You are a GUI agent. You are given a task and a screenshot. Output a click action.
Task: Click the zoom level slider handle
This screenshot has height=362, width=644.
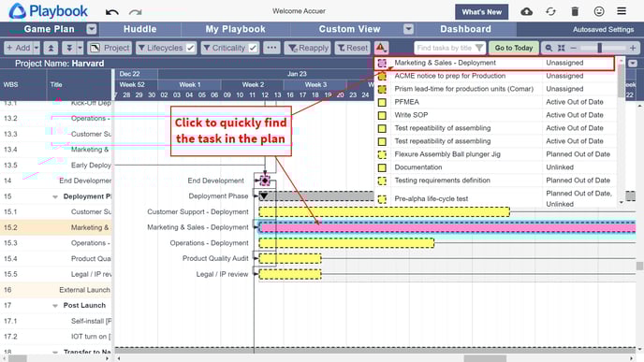click(600, 48)
